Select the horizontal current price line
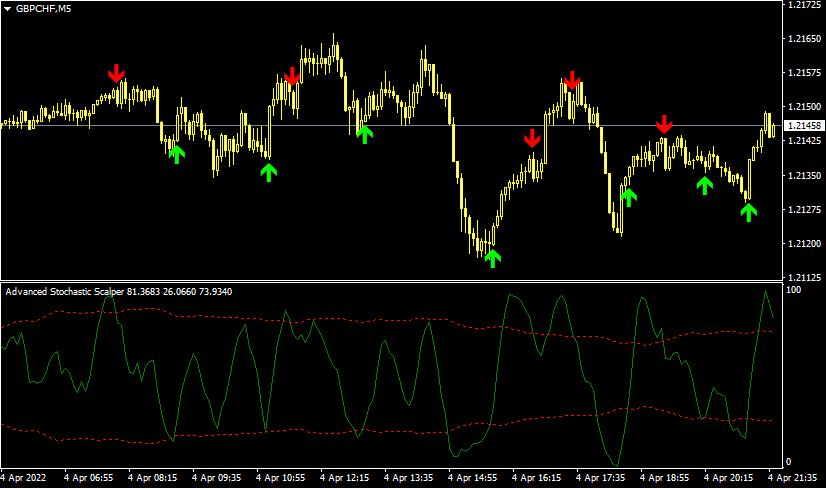826x488 pixels. (400, 125)
